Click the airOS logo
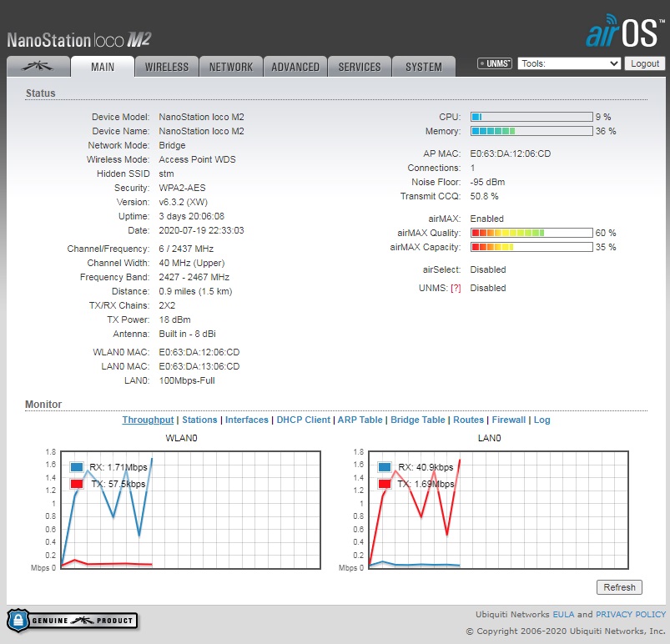 pos(625,31)
